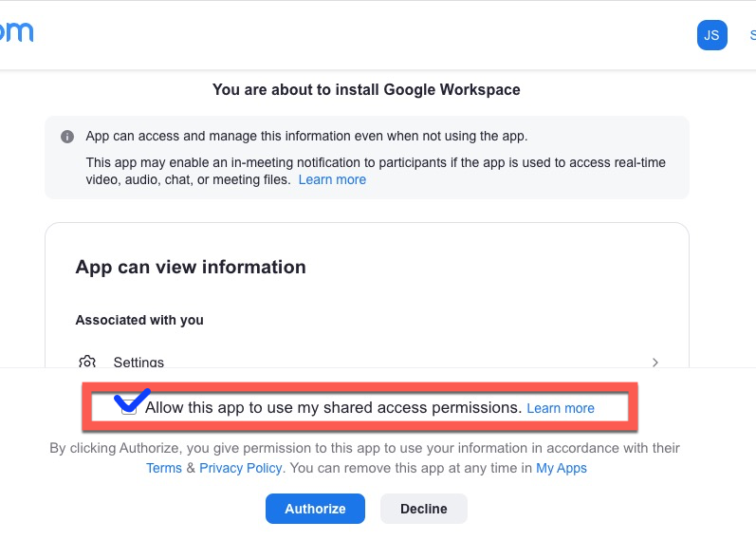Open the Privacy Policy link
This screenshot has height=540, width=756.
tap(241, 468)
